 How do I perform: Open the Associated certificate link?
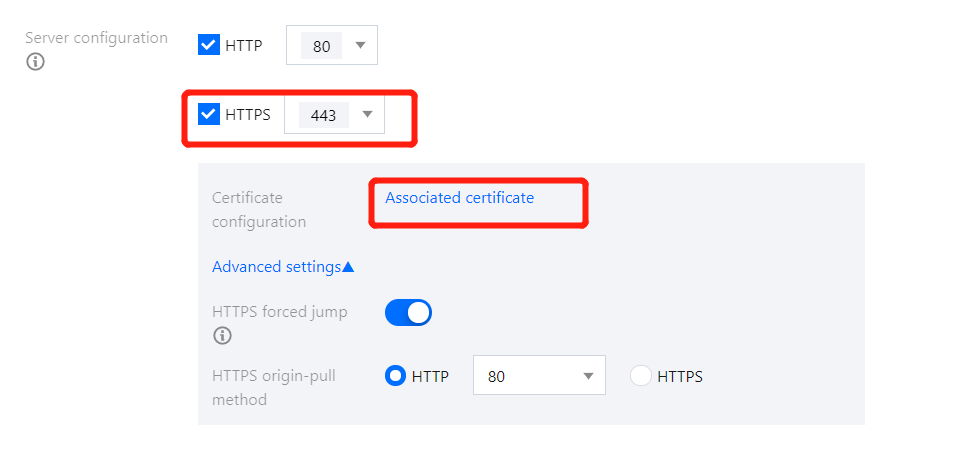(459, 198)
